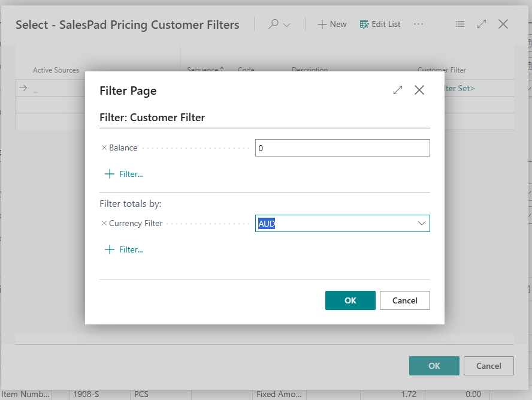Add a new filter under Balance
Viewport: 532px width, 400px height.
[124, 174]
